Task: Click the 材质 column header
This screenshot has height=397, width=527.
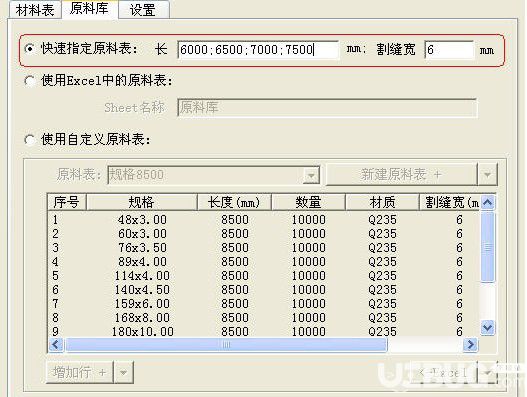Action: [382, 202]
